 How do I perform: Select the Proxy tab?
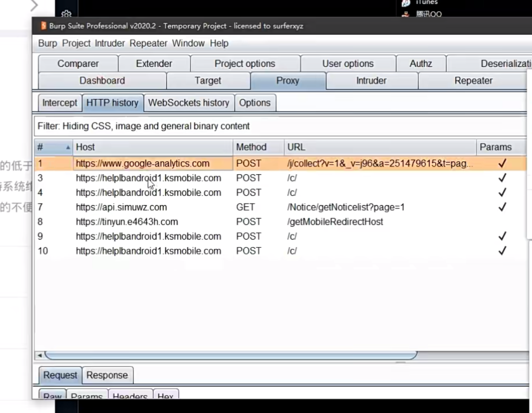pos(288,81)
